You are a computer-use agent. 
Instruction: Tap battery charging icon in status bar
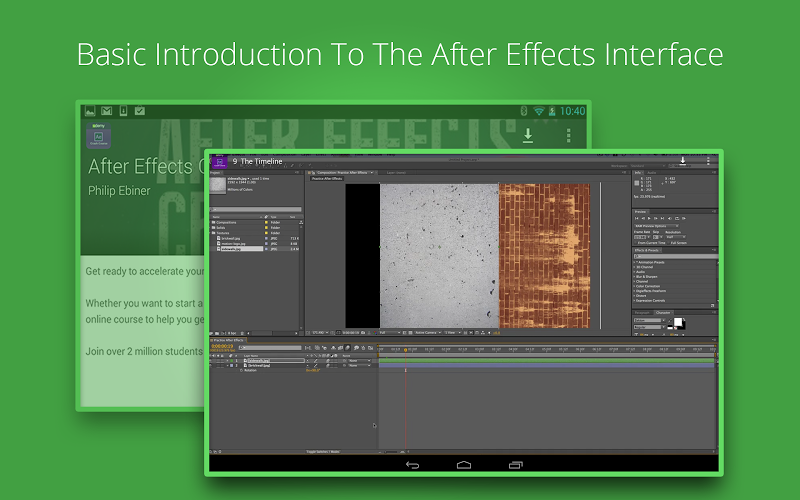(552, 111)
